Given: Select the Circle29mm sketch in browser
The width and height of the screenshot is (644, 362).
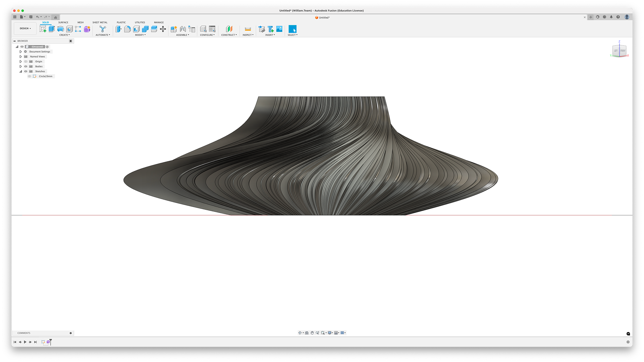Looking at the screenshot, I should (x=46, y=76).
